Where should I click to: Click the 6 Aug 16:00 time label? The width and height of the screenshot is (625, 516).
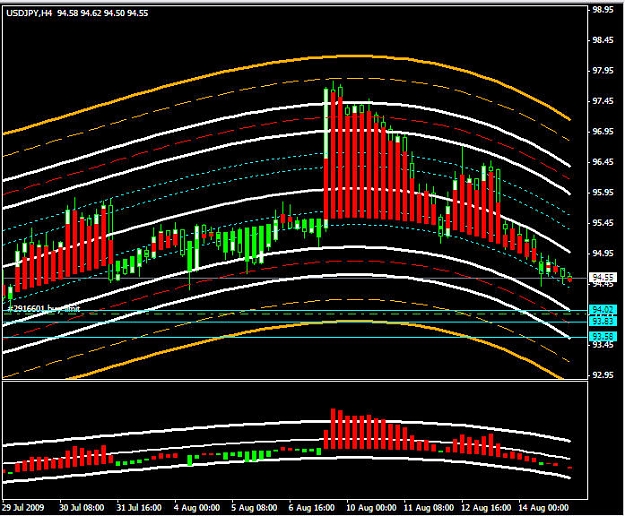pos(312,508)
